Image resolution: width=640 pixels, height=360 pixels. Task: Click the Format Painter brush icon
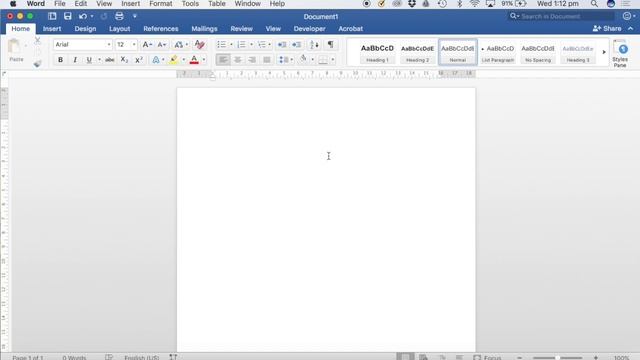coord(37,64)
